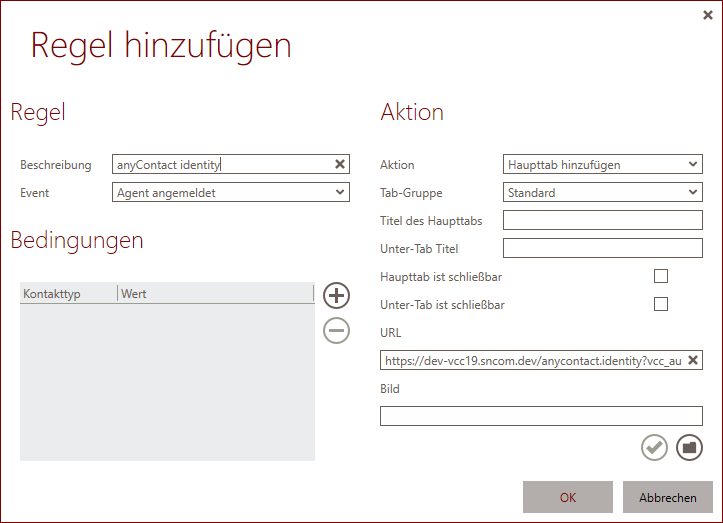The height and width of the screenshot is (523, 723).
Task: Open the Event dropdown
Action: [230, 192]
